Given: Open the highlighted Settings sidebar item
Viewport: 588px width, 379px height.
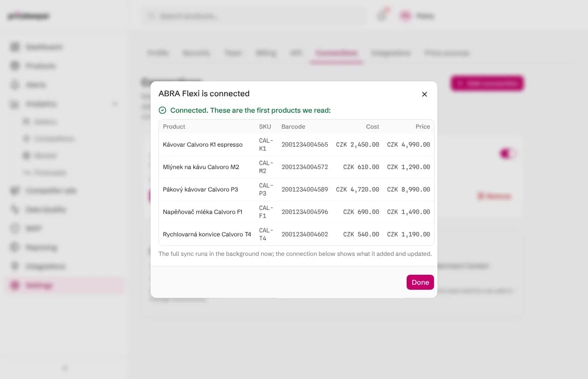Looking at the screenshot, I should click(65, 285).
